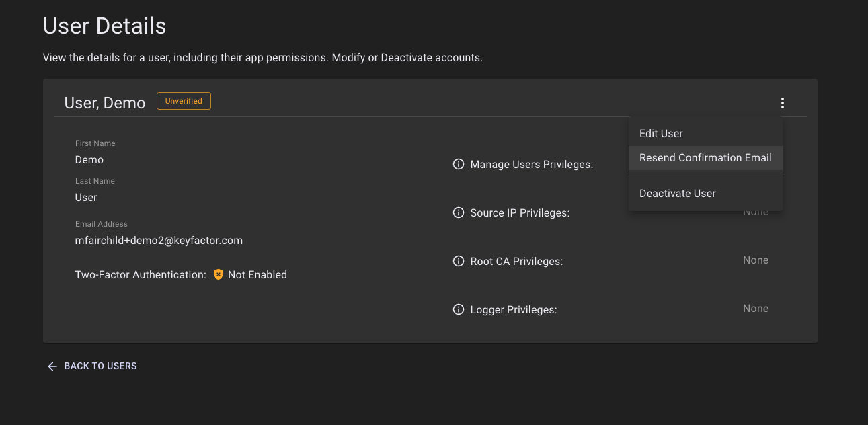868x425 pixels.
Task: Go to BACK TO USERS link
Action: tap(100, 366)
